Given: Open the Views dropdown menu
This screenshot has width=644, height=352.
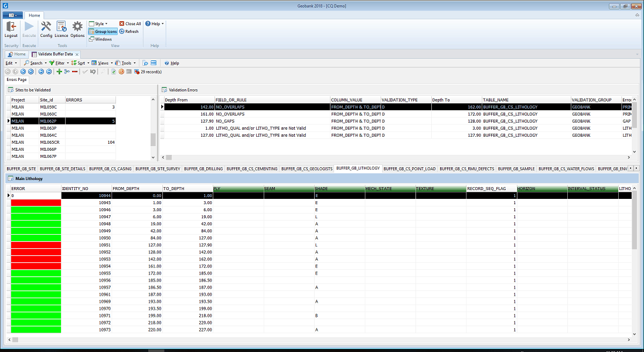Looking at the screenshot, I should pyautogui.click(x=102, y=63).
